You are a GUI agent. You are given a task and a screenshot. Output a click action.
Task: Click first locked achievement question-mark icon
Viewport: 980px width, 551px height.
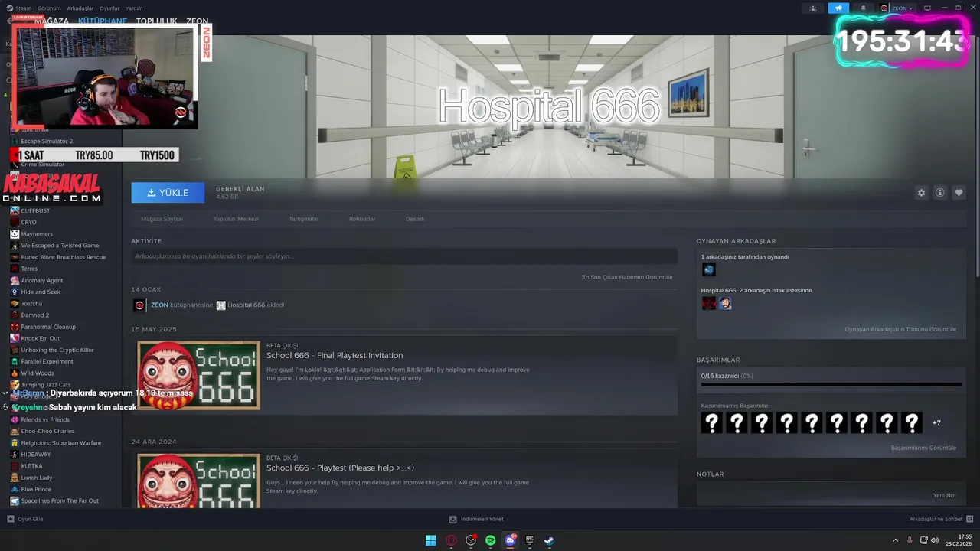[x=712, y=422]
